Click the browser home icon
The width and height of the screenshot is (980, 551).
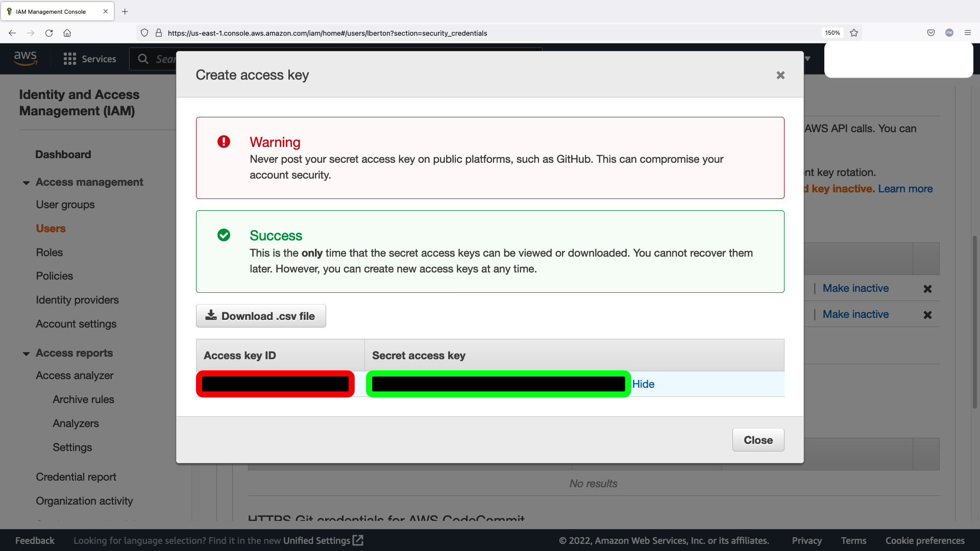pyautogui.click(x=67, y=33)
